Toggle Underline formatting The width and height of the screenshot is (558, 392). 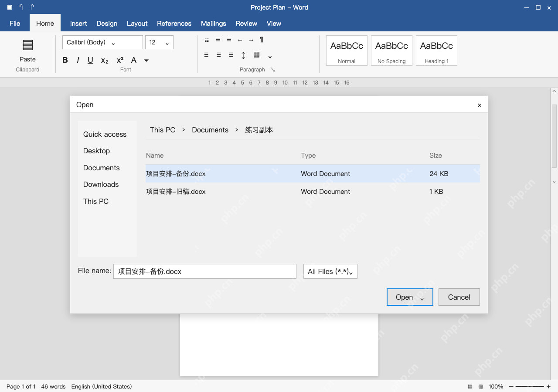(90, 60)
